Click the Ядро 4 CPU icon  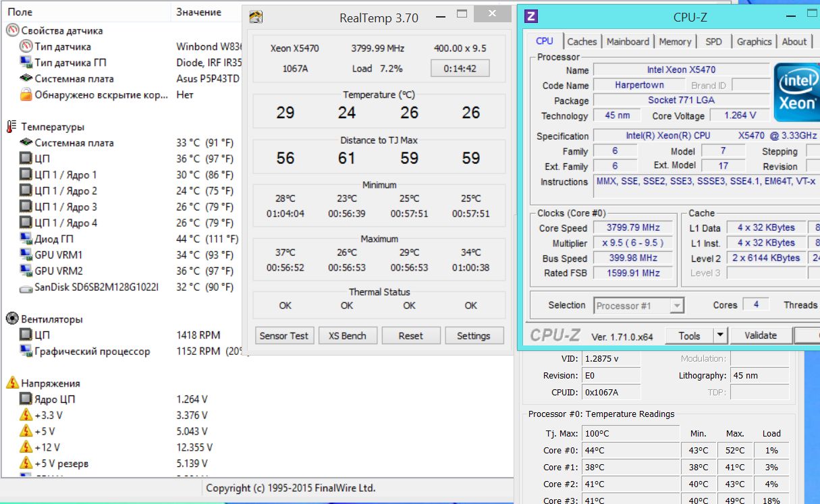(26, 223)
